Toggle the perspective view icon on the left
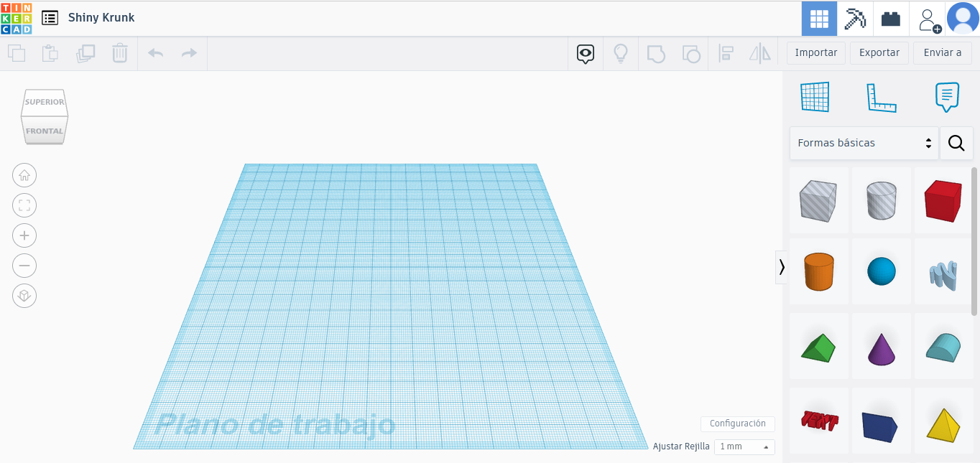The image size is (980, 463). pyautogui.click(x=24, y=296)
